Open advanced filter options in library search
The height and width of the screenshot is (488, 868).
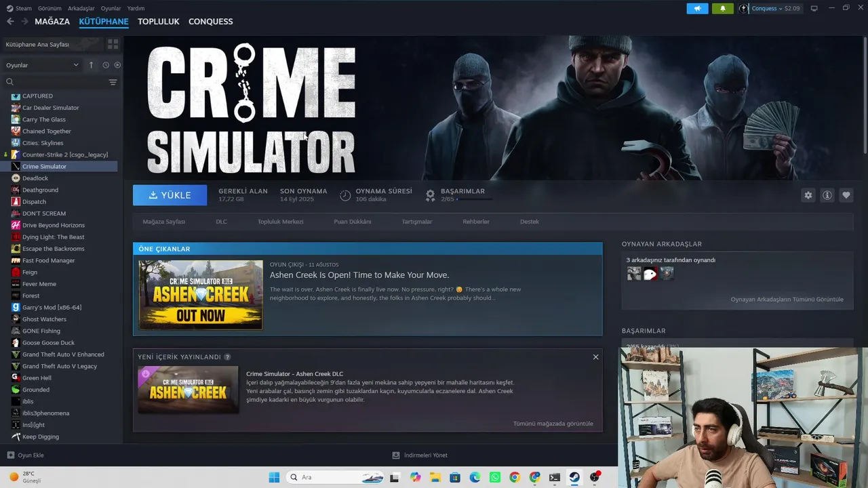(113, 82)
